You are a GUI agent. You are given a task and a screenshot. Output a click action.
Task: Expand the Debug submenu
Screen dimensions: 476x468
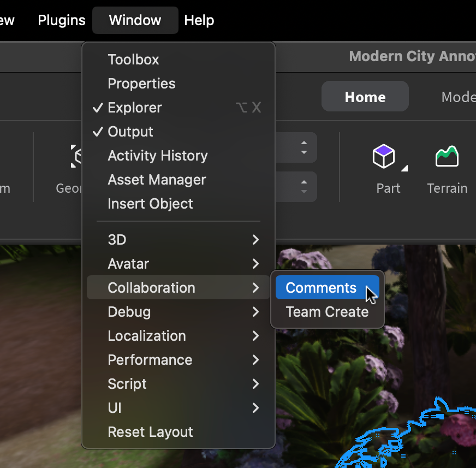[x=129, y=312]
